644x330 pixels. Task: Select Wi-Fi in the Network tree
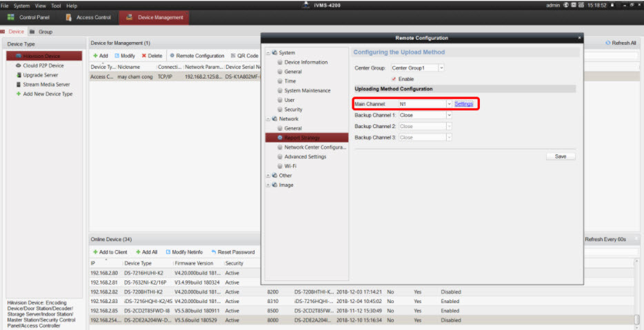(290, 166)
